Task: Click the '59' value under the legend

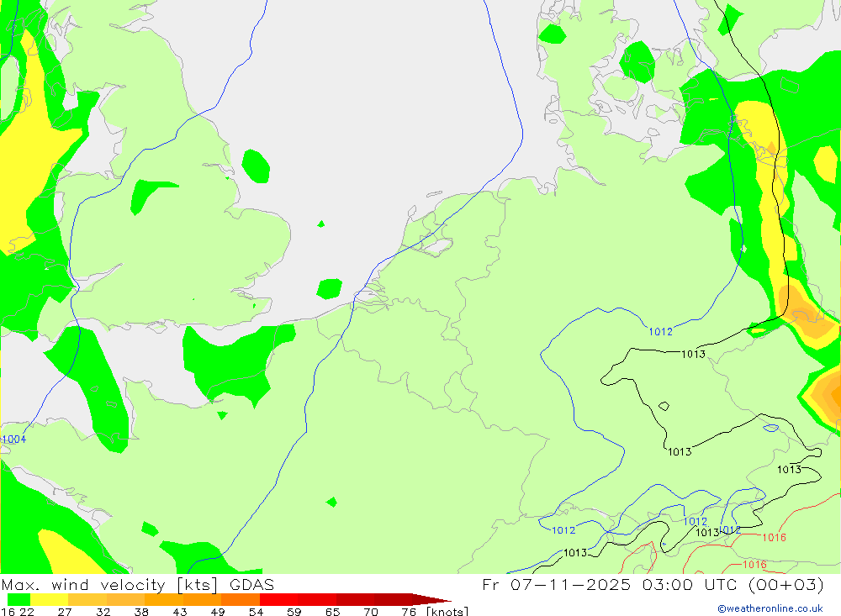Action: coord(294,612)
